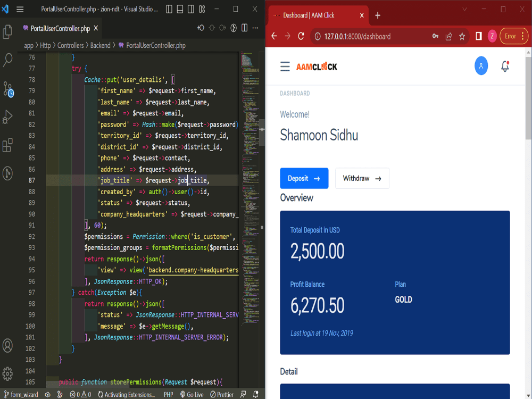This screenshot has height=399, width=532.
Task: Change the PHP language mode
Action: (x=168, y=395)
